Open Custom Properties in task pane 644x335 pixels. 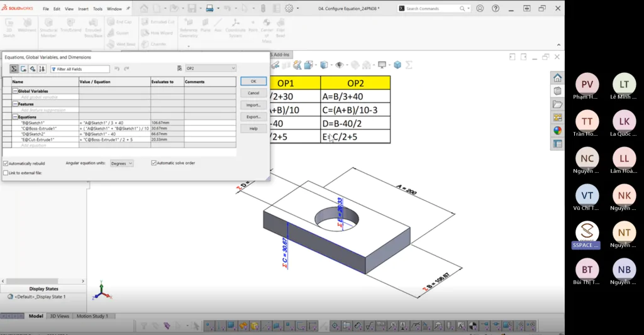557,144
